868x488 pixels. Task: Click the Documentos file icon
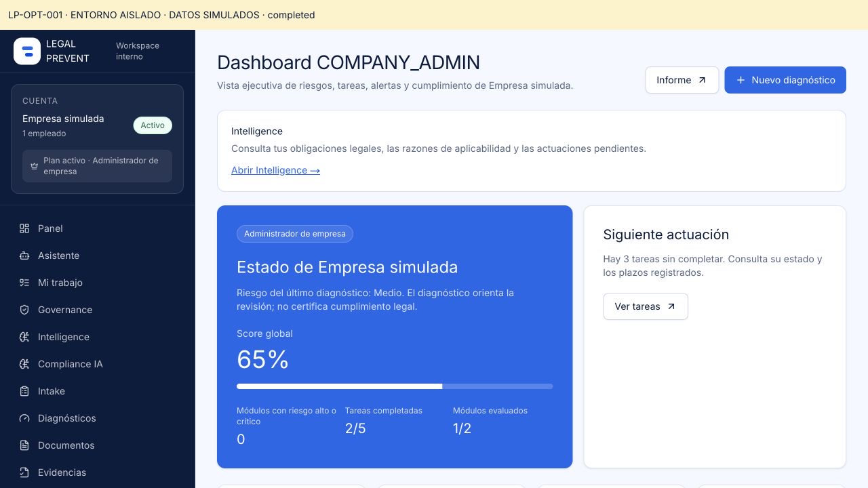[x=24, y=445]
